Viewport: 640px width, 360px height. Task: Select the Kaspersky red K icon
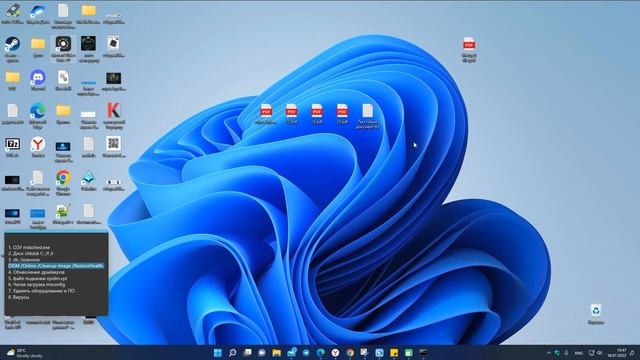pos(113,111)
